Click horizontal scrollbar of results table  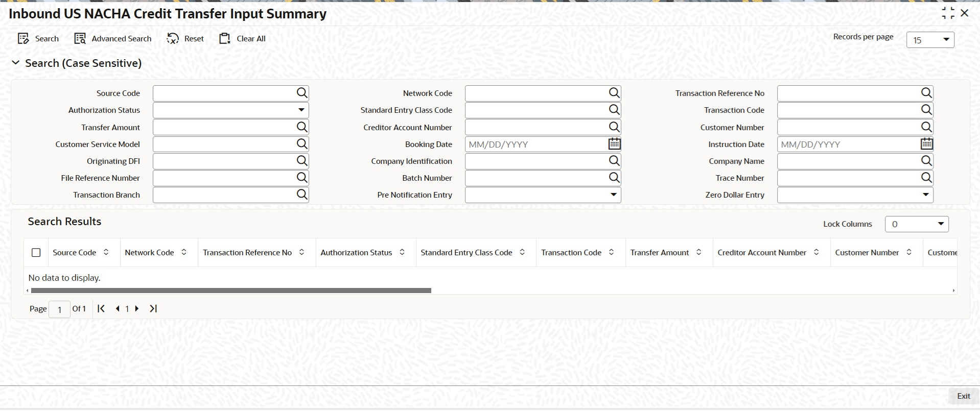coord(231,291)
